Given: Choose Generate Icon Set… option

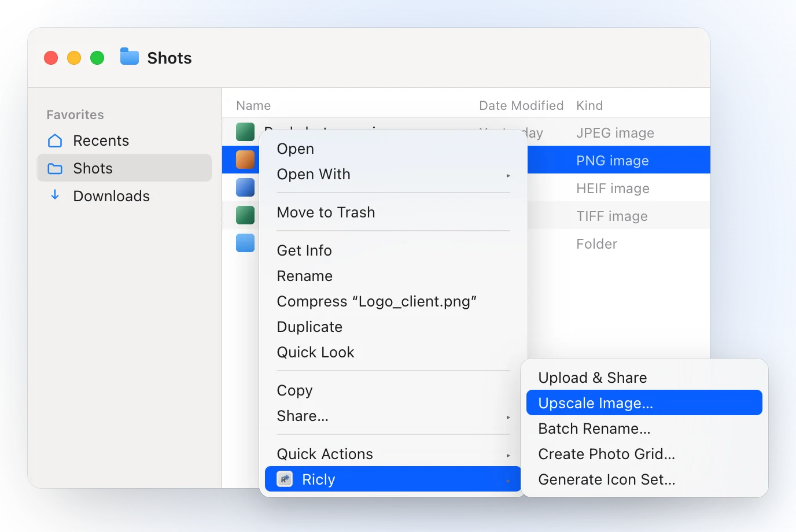Looking at the screenshot, I should tap(644, 479).
